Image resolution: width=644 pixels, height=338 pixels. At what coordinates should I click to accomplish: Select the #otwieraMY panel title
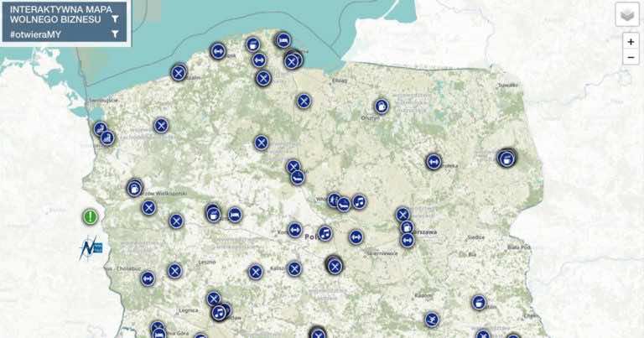point(35,34)
